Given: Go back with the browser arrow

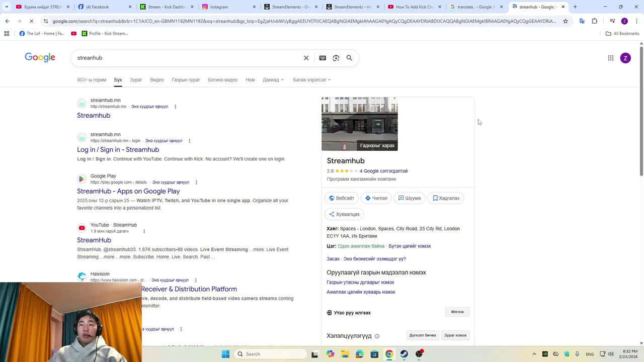Looking at the screenshot, I should 7,21.
